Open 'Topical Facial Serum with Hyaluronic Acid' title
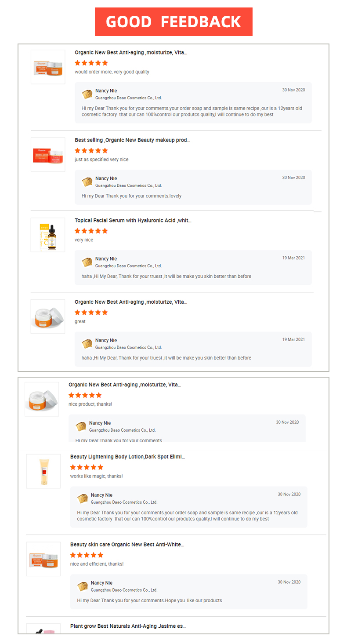Viewport: 347px width, 644px height. pyautogui.click(x=133, y=221)
